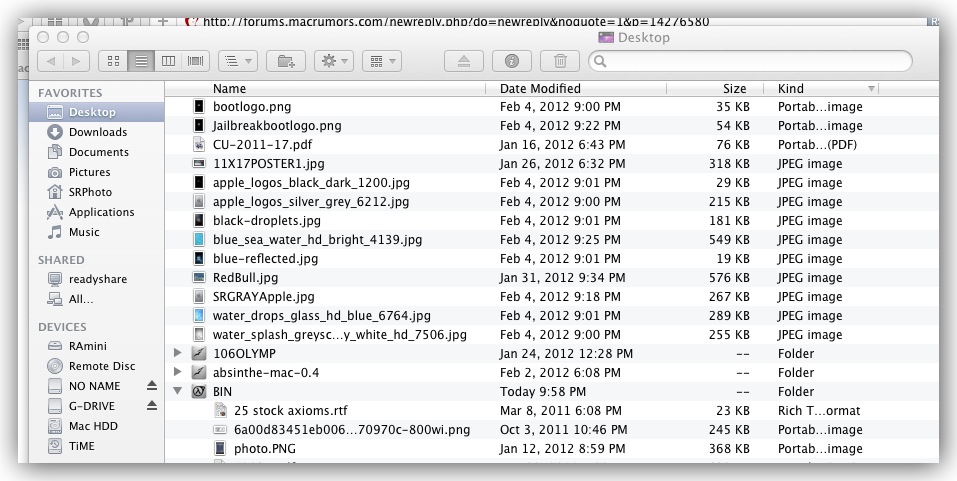Screen dimensions: 957x481
Task: Click the Trash delete toolbar button
Action: (560, 61)
